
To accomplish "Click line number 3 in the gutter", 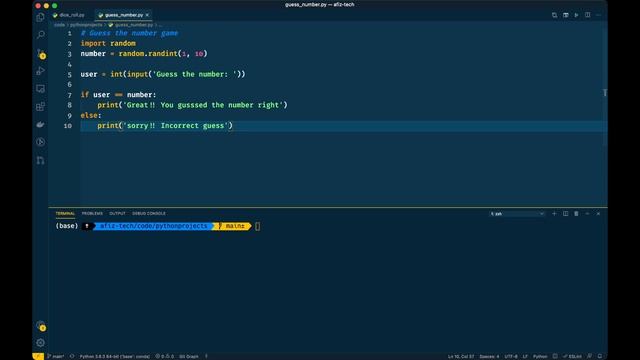I will click(69, 54).
